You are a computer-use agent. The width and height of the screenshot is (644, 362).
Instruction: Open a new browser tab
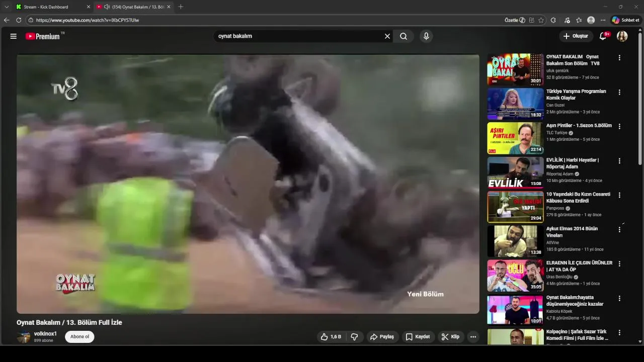click(x=181, y=7)
